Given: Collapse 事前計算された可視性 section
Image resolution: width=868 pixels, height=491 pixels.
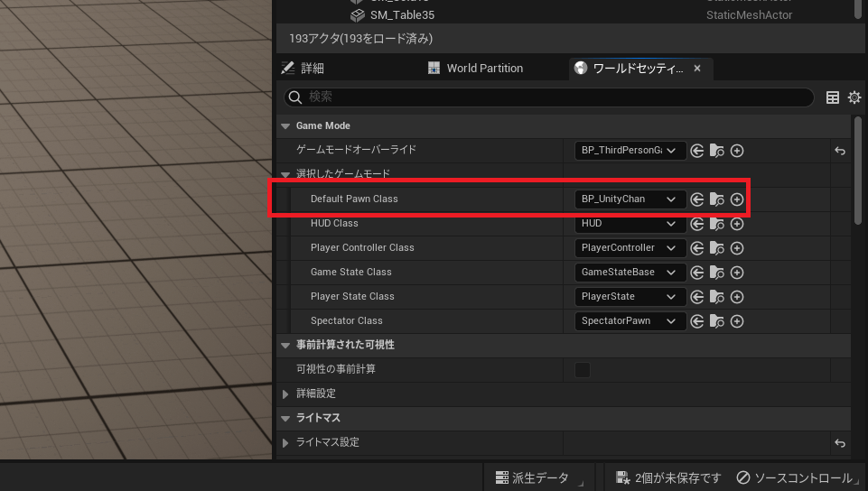Looking at the screenshot, I should [285, 345].
